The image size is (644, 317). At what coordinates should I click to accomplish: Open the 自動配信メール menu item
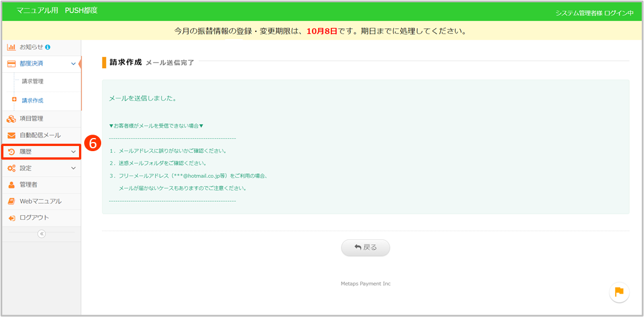pyautogui.click(x=40, y=135)
